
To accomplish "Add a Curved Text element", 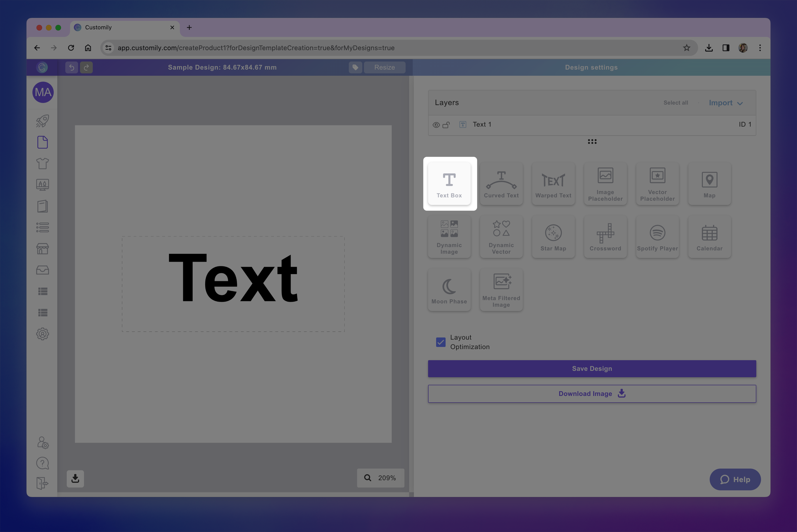I will (x=501, y=184).
